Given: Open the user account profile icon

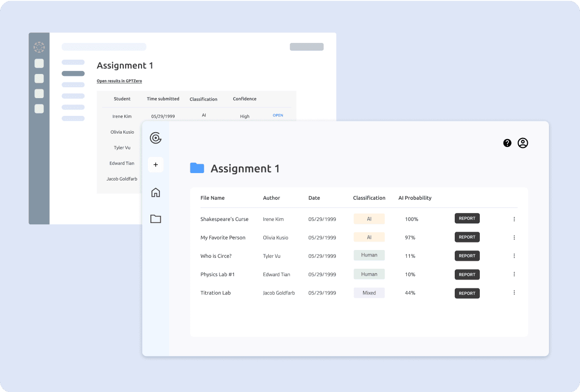Looking at the screenshot, I should click(523, 143).
